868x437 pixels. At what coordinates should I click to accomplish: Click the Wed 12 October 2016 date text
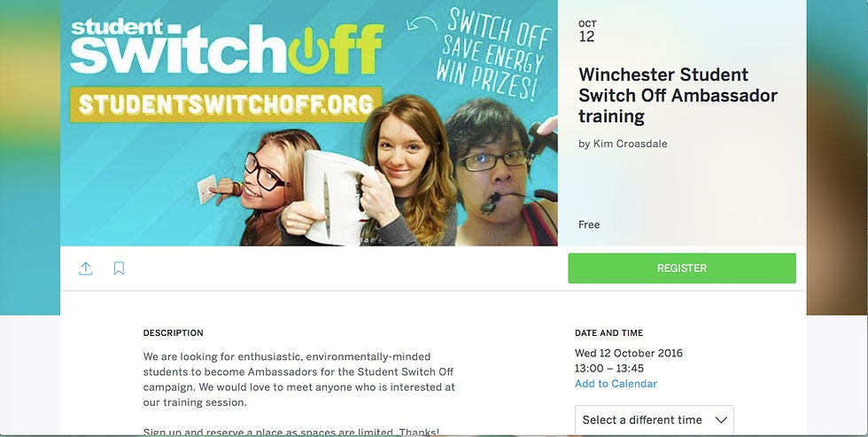click(629, 354)
